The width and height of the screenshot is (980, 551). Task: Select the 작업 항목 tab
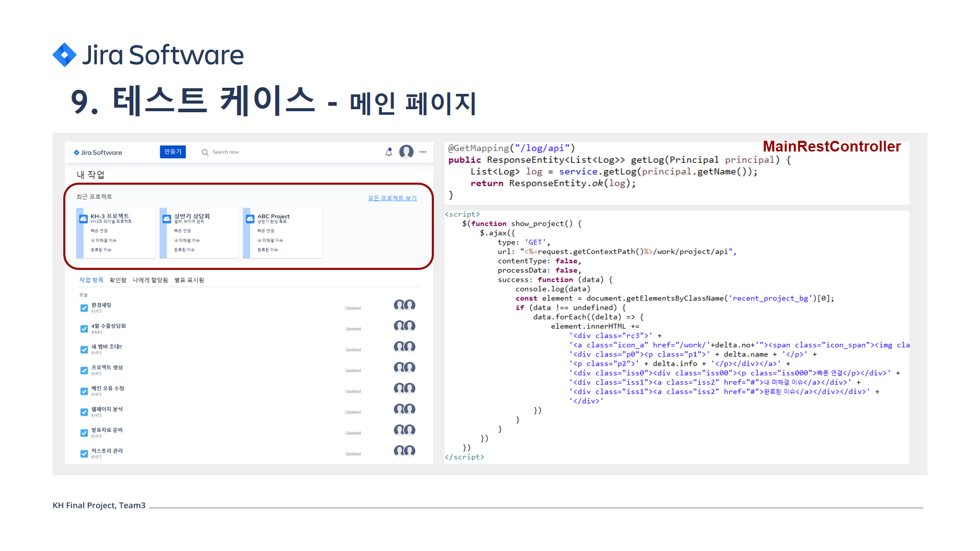coord(91,280)
